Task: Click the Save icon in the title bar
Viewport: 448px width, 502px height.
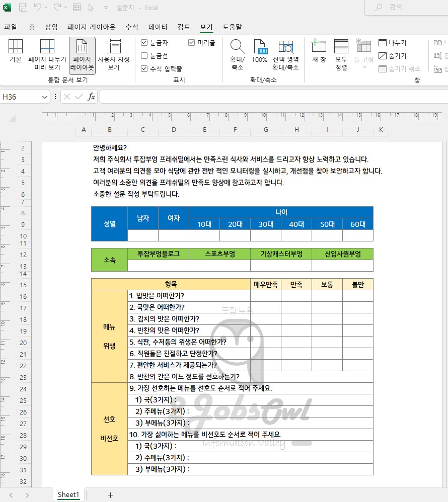Action: tap(23, 8)
